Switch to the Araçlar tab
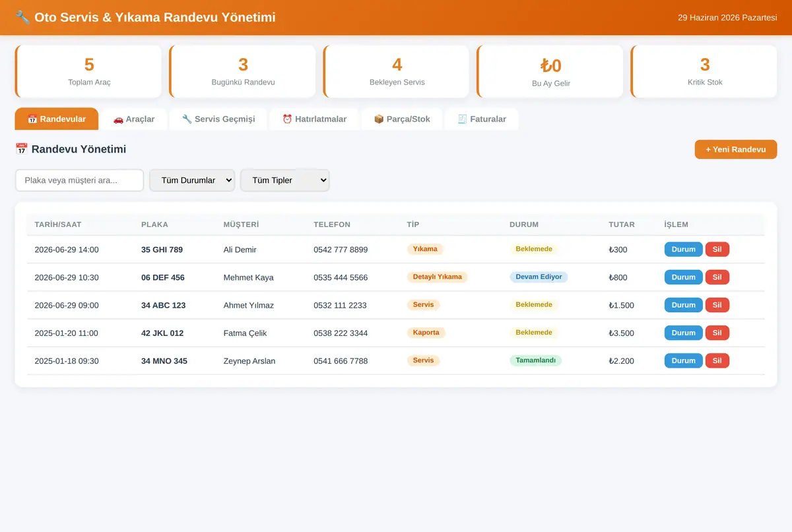The height and width of the screenshot is (532, 792). pyautogui.click(x=134, y=119)
